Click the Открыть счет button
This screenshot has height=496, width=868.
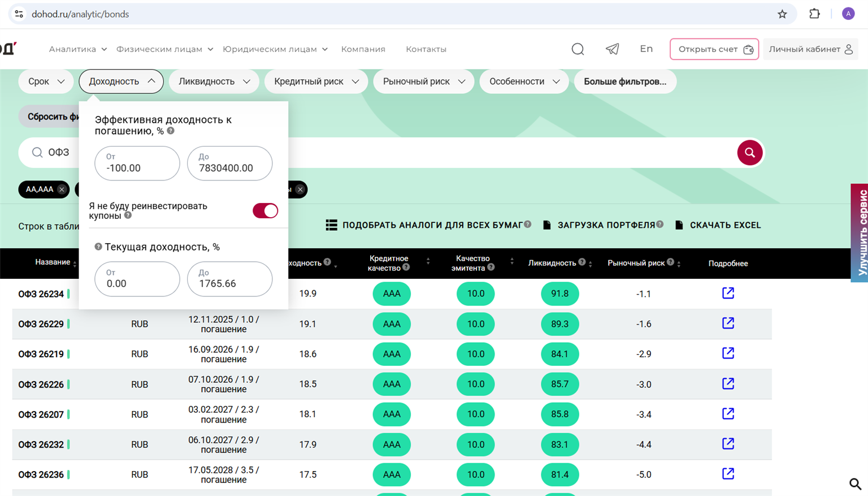[x=714, y=49]
